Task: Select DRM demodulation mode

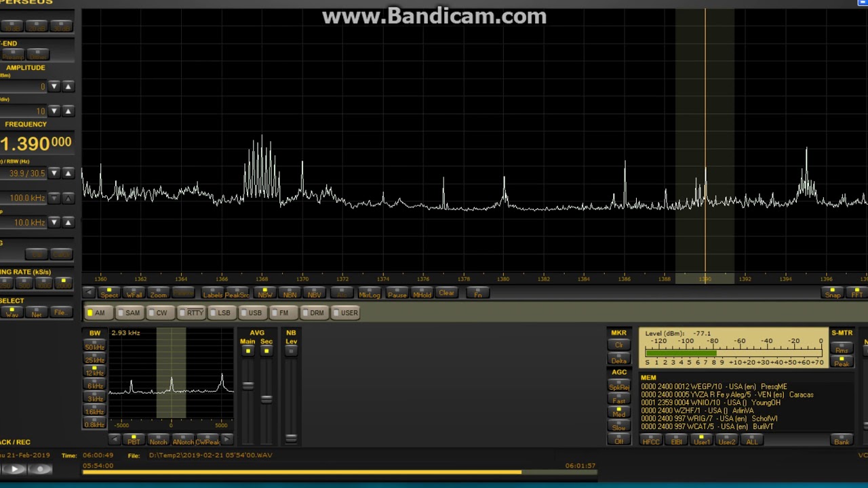Action: [313, 312]
